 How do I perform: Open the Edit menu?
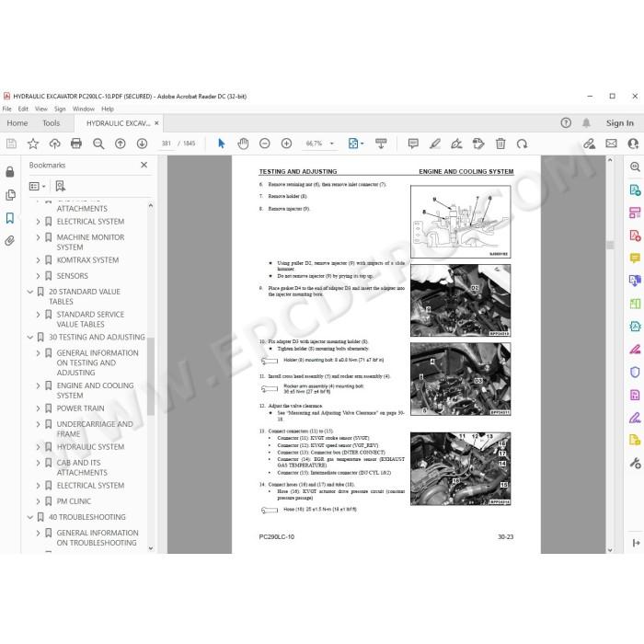[x=23, y=109]
